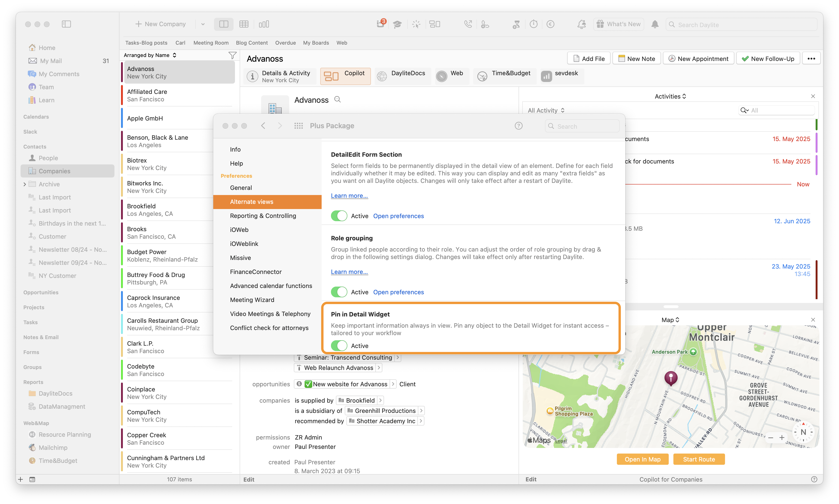Zoom in on the map with plus

click(x=782, y=438)
